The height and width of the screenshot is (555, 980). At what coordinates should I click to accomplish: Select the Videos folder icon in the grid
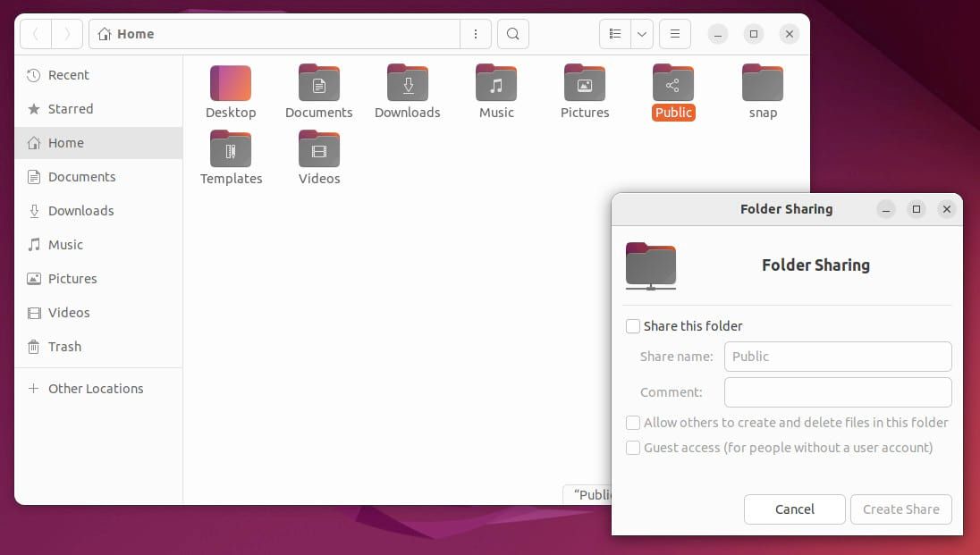coord(319,150)
